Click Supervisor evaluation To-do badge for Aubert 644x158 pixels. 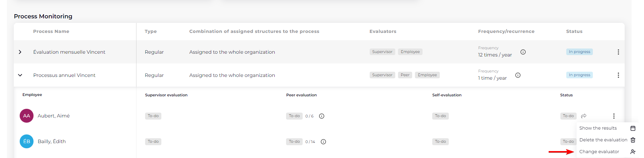(x=153, y=116)
